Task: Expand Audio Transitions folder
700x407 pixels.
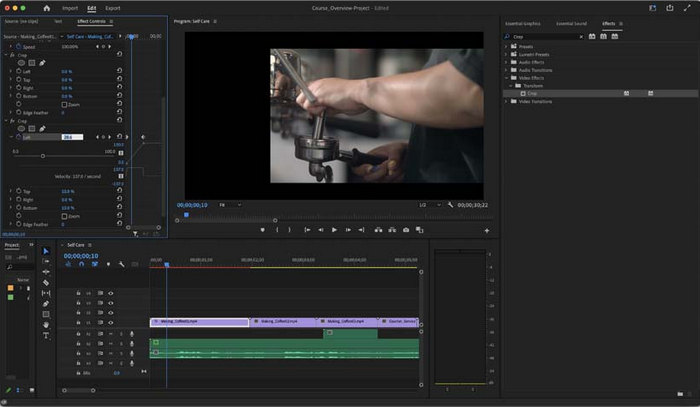Action: tap(506, 70)
